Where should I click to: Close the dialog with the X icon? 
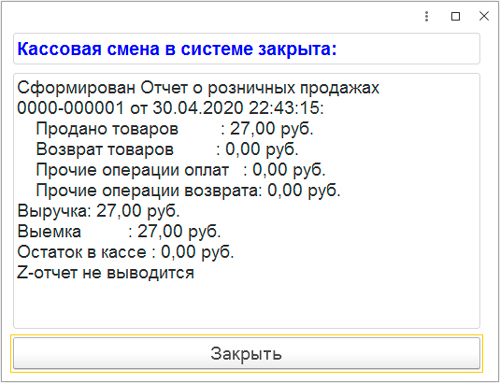484,16
